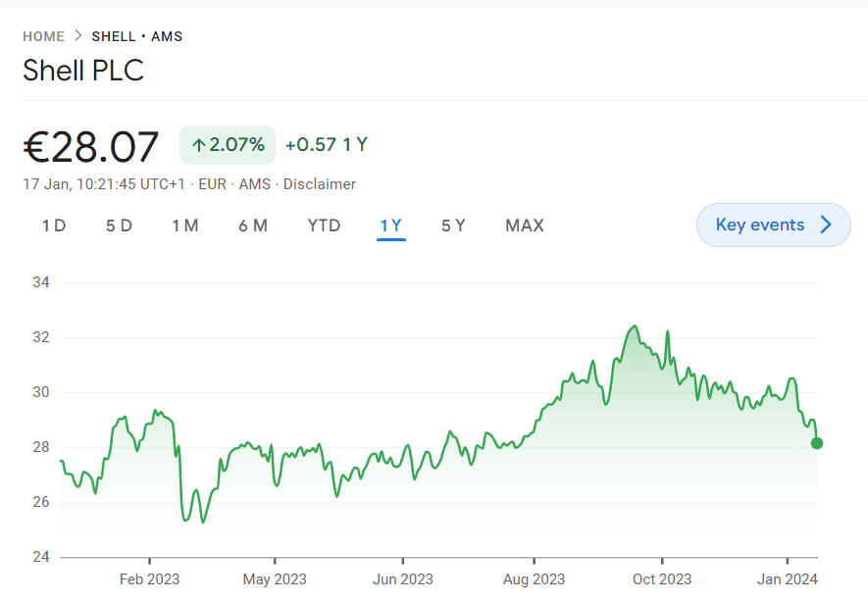
Task: Select the 1Y time range tab
Action: [x=390, y=226]
